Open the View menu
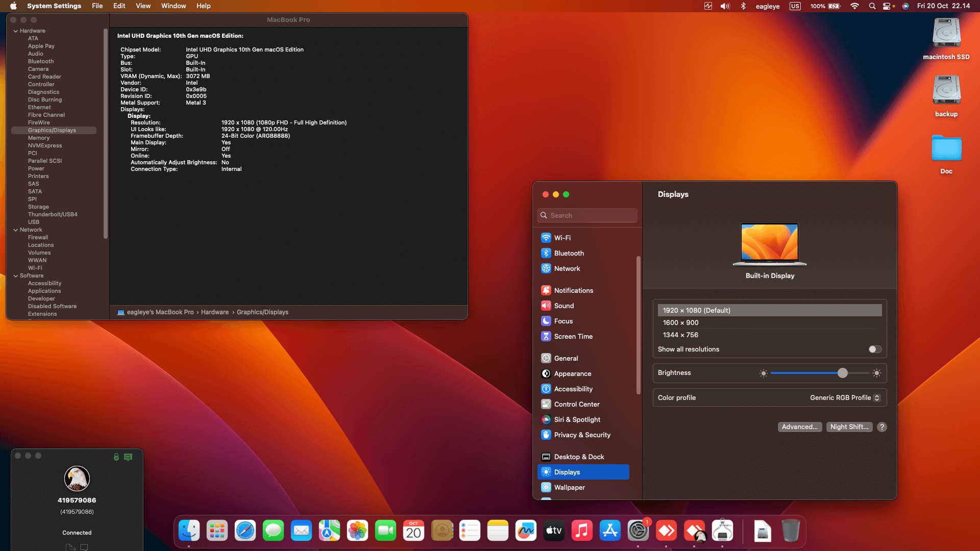This screenshot has width=980, height=551. click(143, 6)
